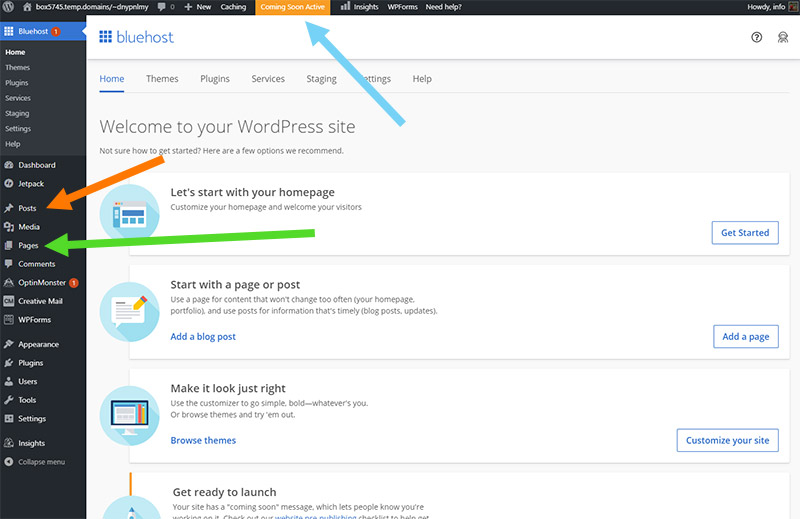Click the Appearance paintbrush icon
Viewport: 800px width, 519px height.
point(9,344)
